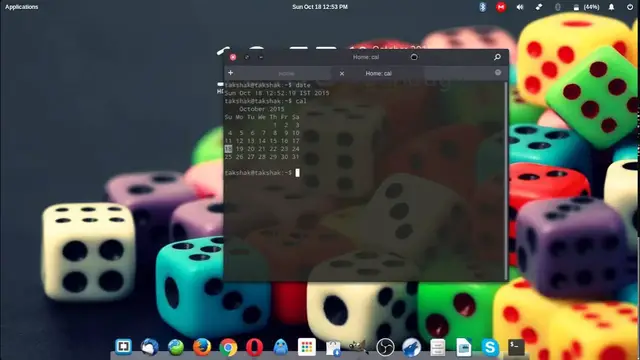This screenshot has height=360, width=640.
Task: Open the battery 44% indicator
Action: point(587,7)
